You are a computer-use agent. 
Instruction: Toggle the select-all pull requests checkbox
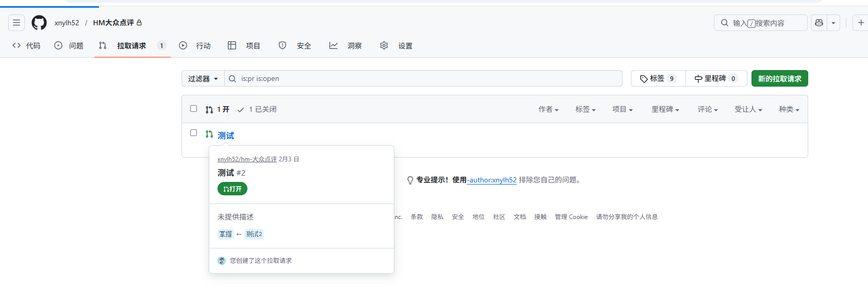click(x=193, y=109)
